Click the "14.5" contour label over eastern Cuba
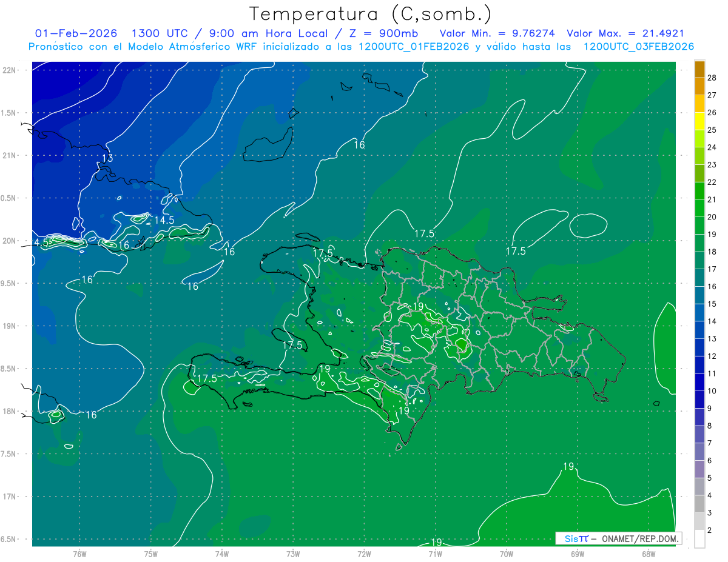This screenshot has width=728, height=562. [x=164, y=220]
